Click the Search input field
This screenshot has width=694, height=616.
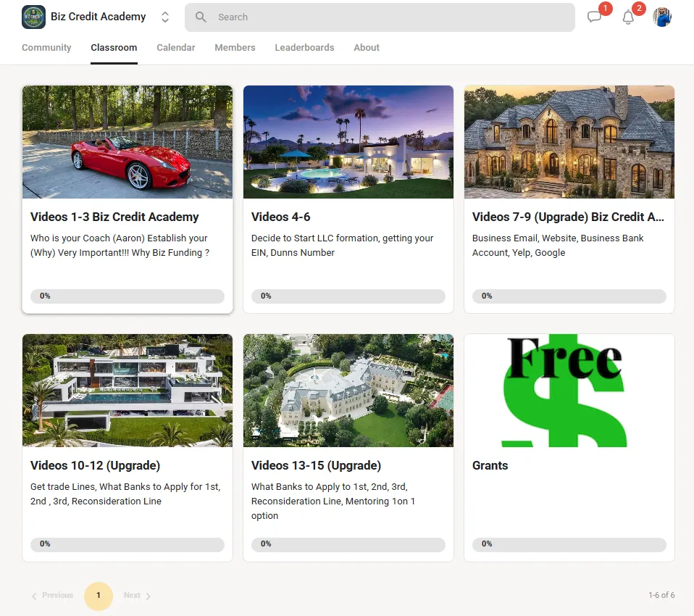[380, 17]
